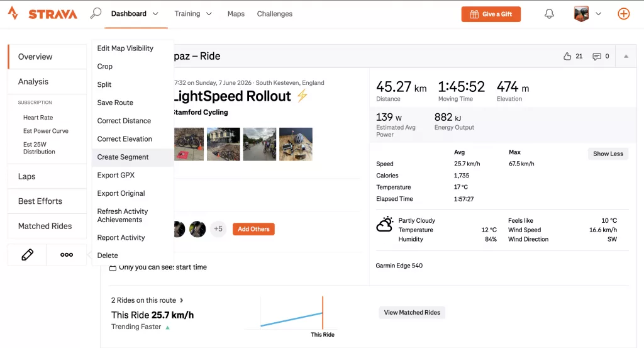This screenshot has width=644, height=348.
Task: Click the green Trending Faster triangle
Action: pos(167,327)
